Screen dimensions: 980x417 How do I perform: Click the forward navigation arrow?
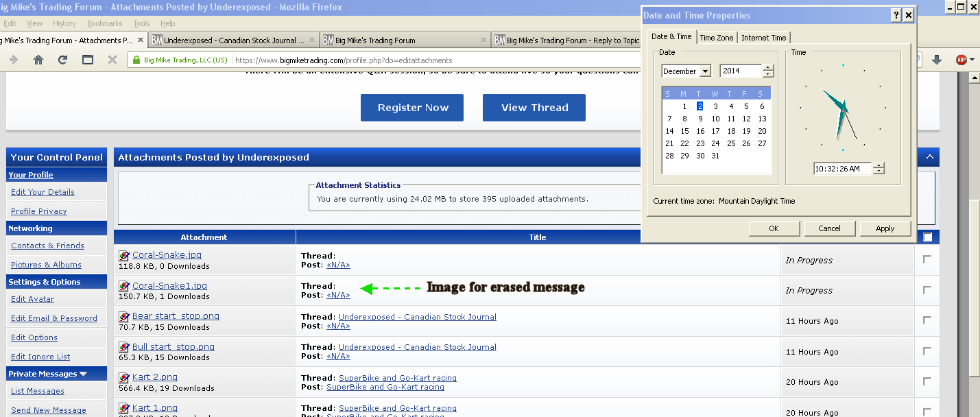[14, 60]
